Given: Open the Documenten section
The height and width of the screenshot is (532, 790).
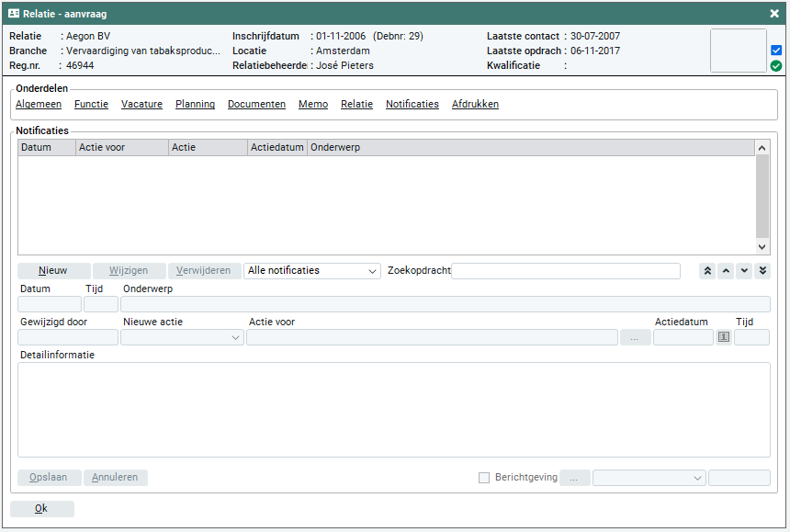Looking at the screenshot, I should coord(256,105).
